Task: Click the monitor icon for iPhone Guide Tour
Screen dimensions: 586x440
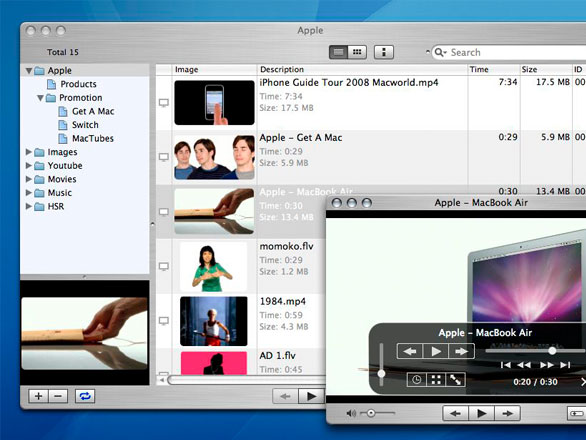Action: click(164, 103)
